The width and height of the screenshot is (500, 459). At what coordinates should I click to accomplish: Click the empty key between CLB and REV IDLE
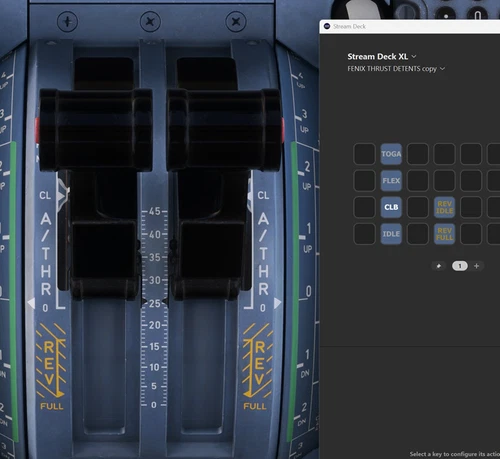418,207
